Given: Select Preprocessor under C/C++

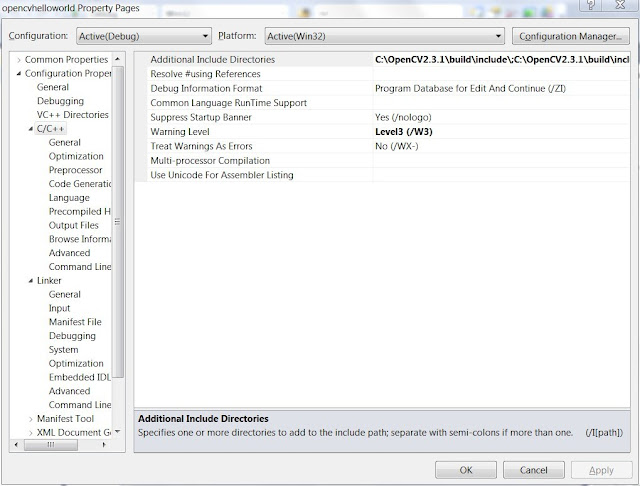Looking at the screenshot, I should click(76, 170).
